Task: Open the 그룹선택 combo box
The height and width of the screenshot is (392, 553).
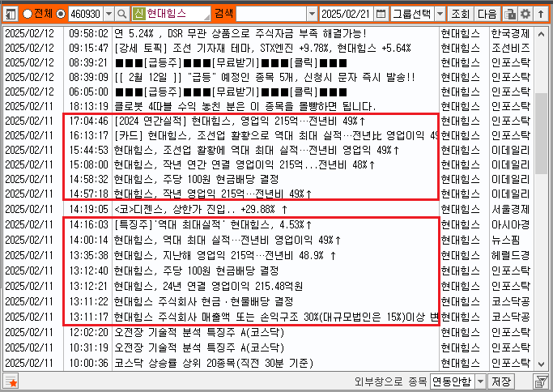Action: point(418,14)
